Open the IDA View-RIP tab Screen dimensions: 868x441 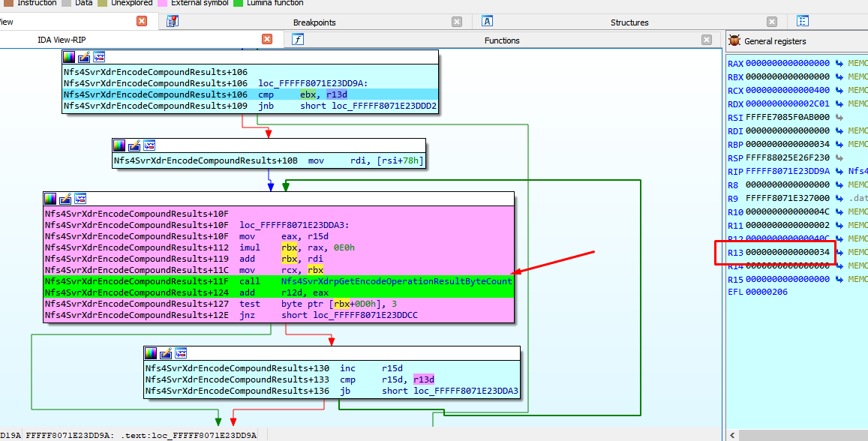tap(62, 40)
